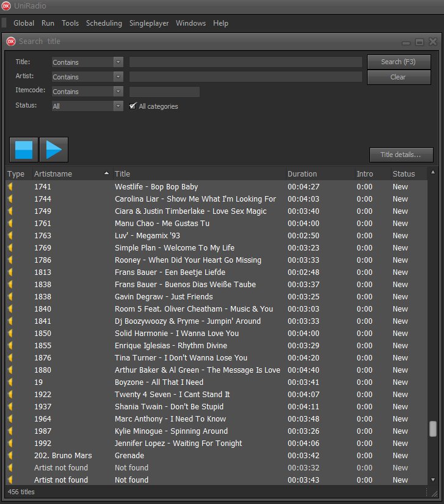
Task: Click speaker icon in Kylie Minogue row
Action: (x=10, y=431)
